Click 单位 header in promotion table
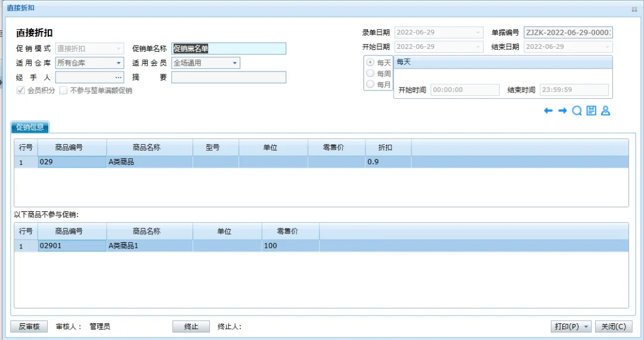This screenshot has width=644, height=340. pos(273,147)
